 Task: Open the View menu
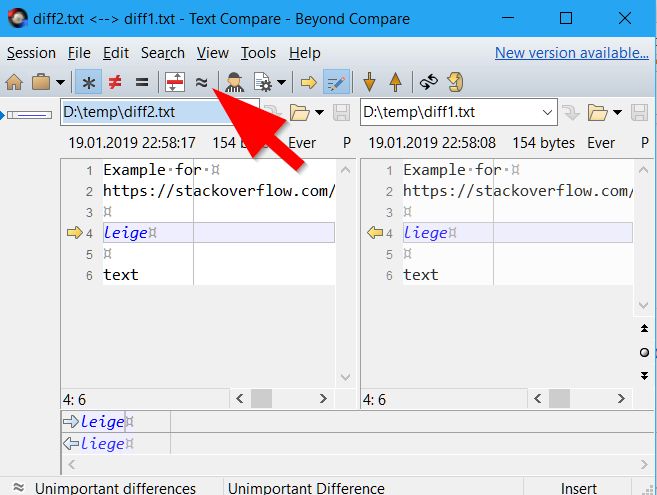tap(213, 53)
